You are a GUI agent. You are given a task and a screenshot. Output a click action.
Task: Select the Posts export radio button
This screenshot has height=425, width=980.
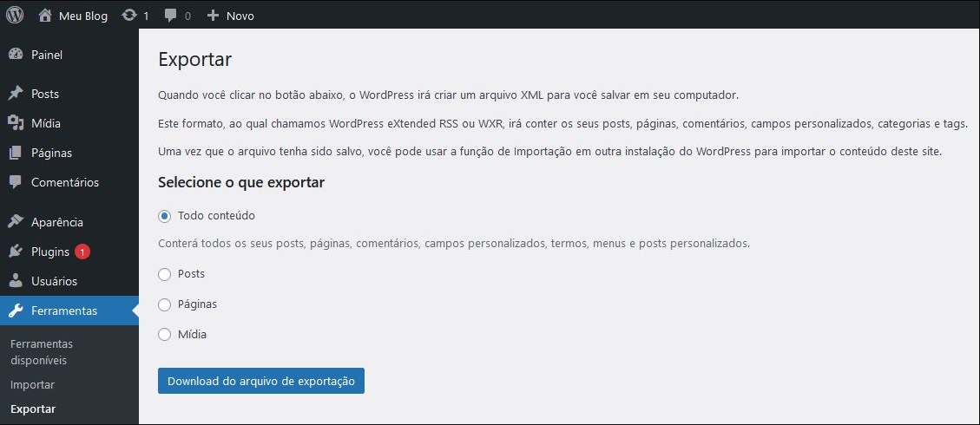(x=164, y=275)
